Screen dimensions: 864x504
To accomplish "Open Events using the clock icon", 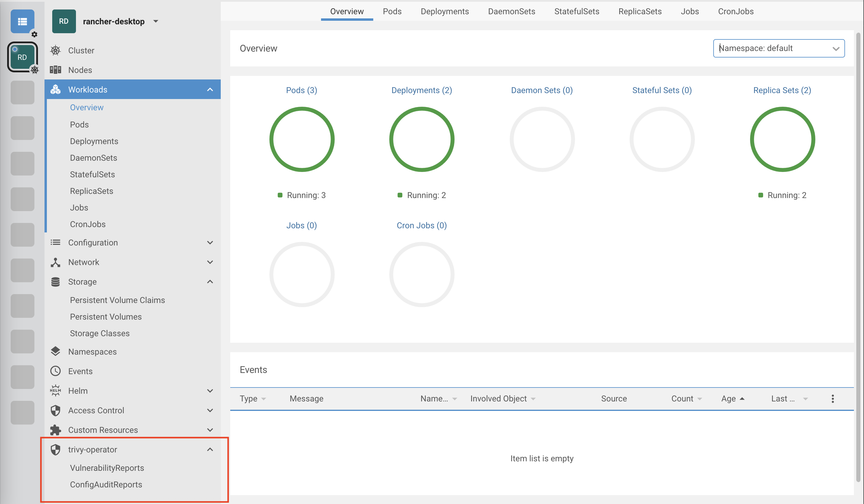I will [55, 371].
